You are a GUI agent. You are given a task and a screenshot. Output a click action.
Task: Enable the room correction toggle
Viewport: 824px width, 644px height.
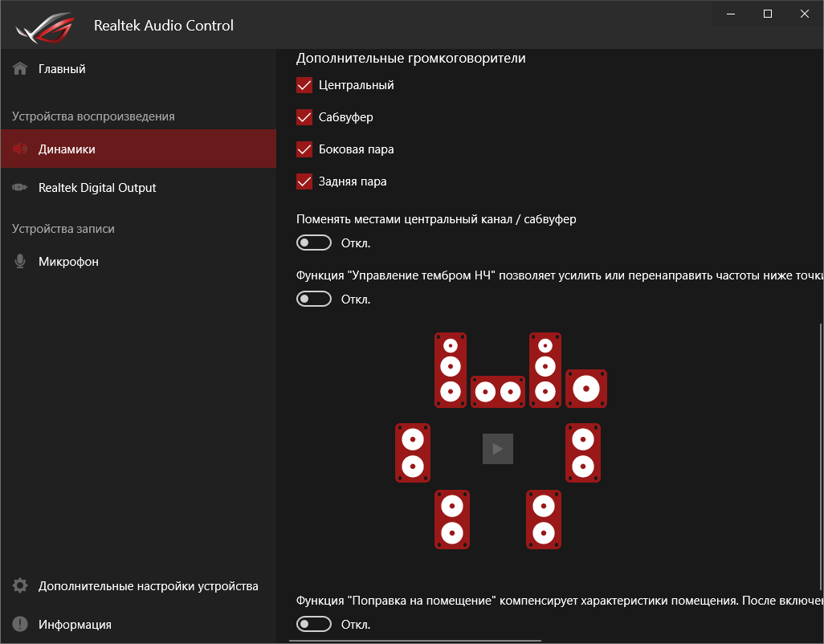click(314, 624)
